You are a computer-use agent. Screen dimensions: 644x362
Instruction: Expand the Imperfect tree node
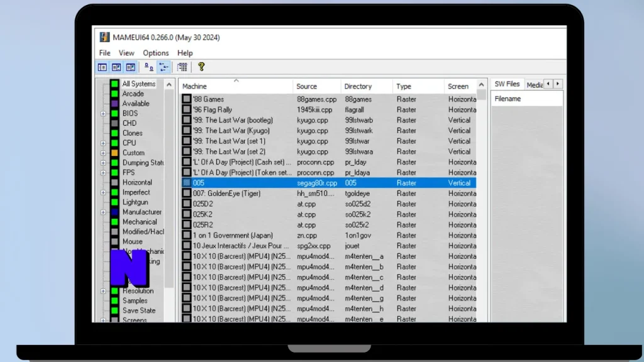[x=103, y=192]
